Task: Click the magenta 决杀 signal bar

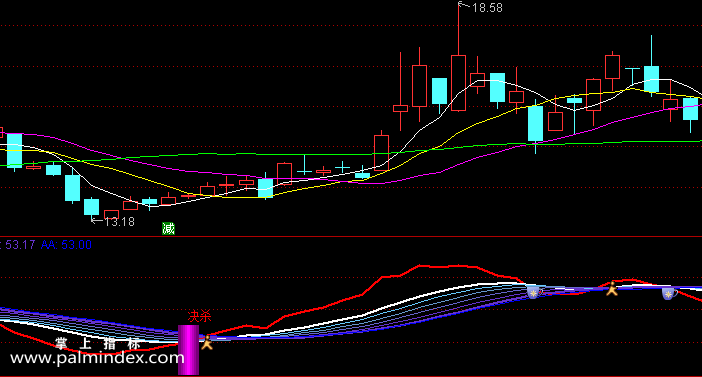Action: coord(188,350)
